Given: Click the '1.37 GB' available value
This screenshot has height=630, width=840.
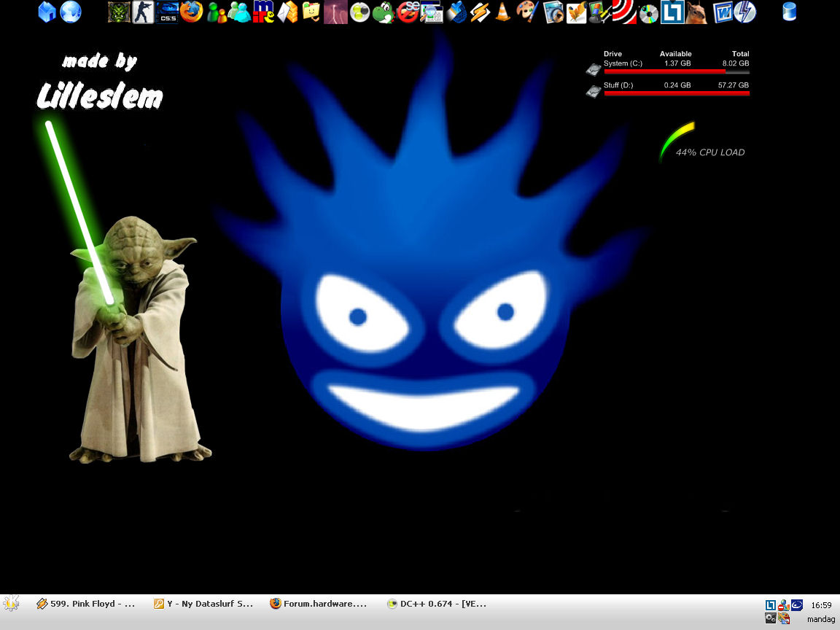Looking at the screenshot, I should (x=677, y=63).
